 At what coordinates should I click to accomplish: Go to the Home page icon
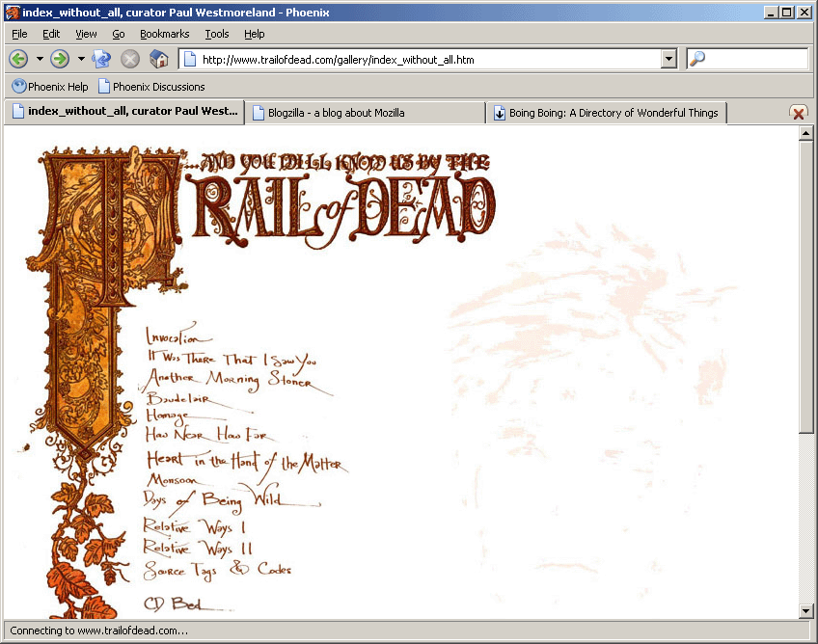(x=158, y=59)
